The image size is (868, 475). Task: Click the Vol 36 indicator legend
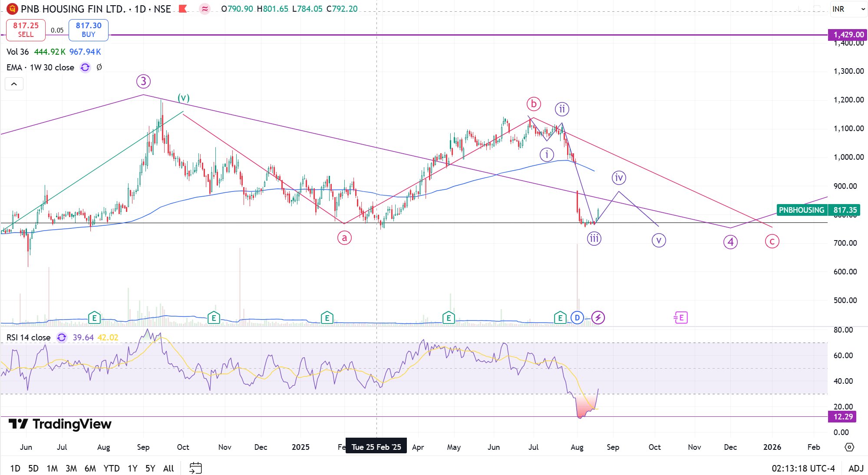point(17,52)
